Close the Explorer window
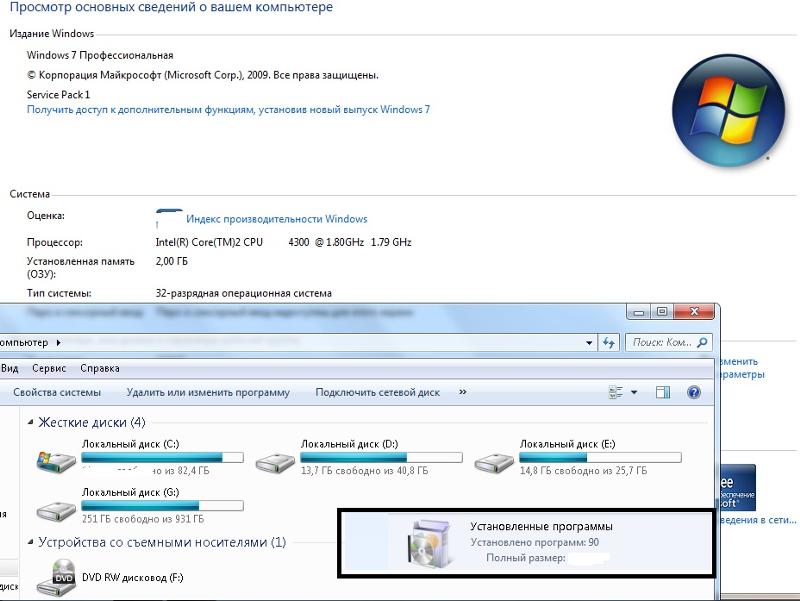This screenshot has height=601, width=800. click(x=694, y=312)
